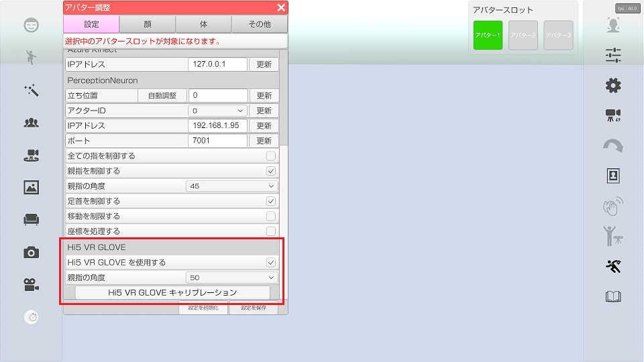Click Hi5 VR GLOVE キャリブレーション button

[x=172, y=293]
